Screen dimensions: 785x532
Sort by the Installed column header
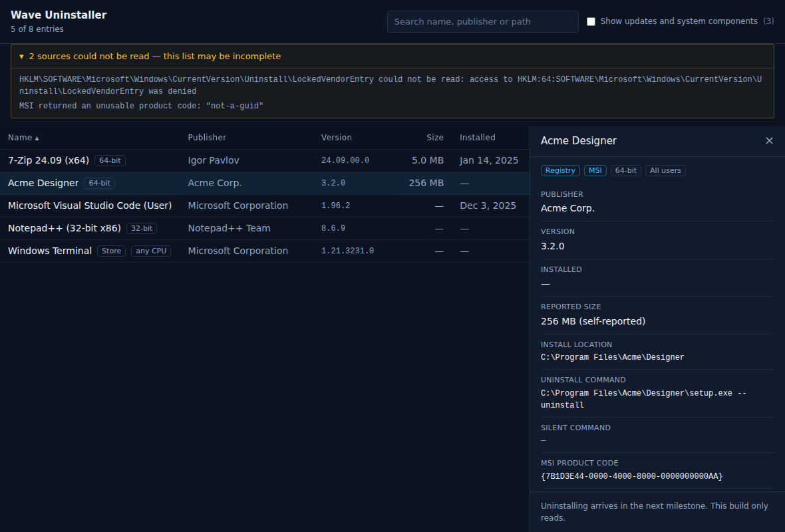pos(477,138)
